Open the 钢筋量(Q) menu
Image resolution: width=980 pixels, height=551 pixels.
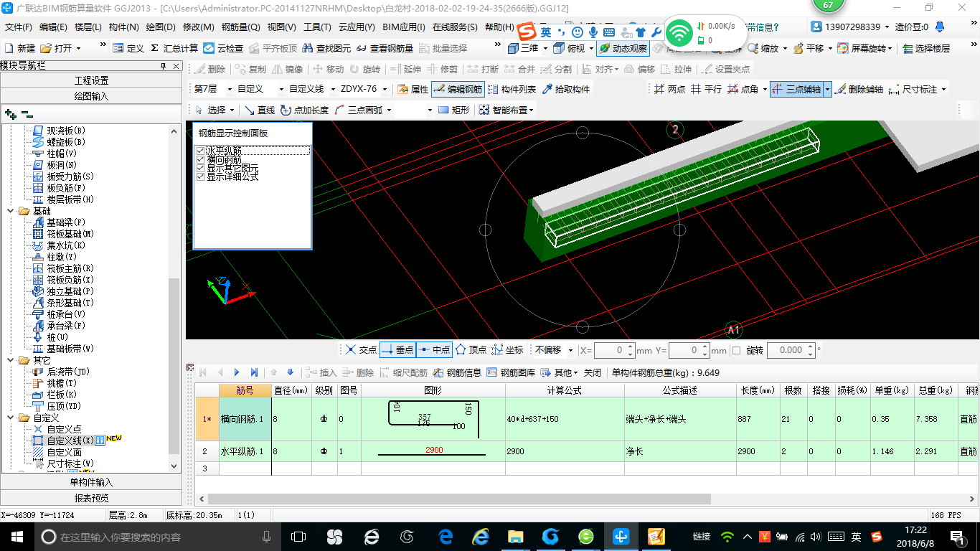point(240,27)
